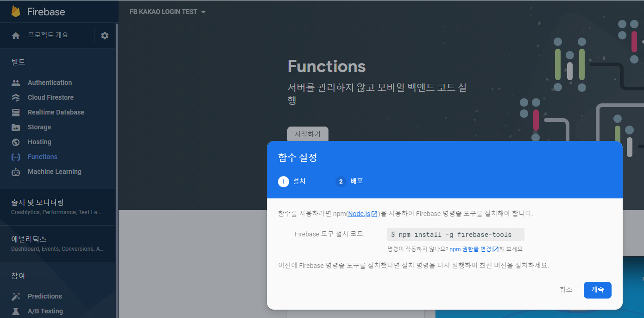Click step 2 배포 in wizard
The width and height of the screenshot is (644, 318).
tap(349, 182)
